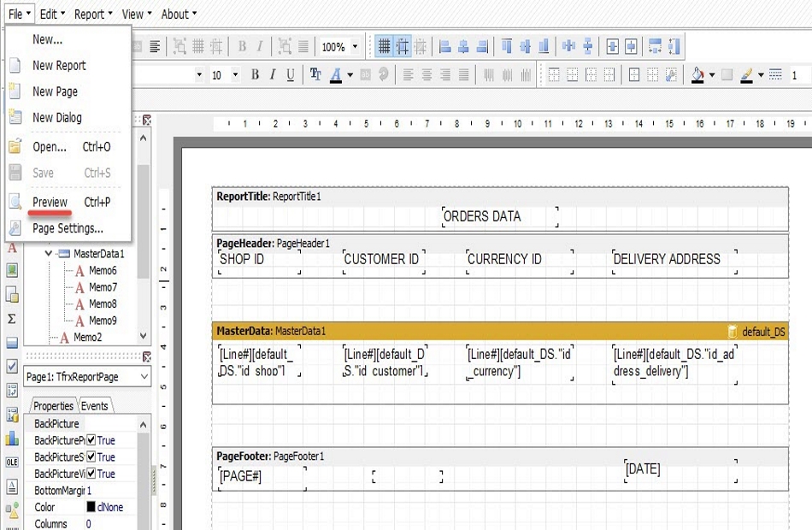Toggle Bold in the font toolbar
This screenshot has width=812, height=530.
pyautogui.click(x=255, y=74)
